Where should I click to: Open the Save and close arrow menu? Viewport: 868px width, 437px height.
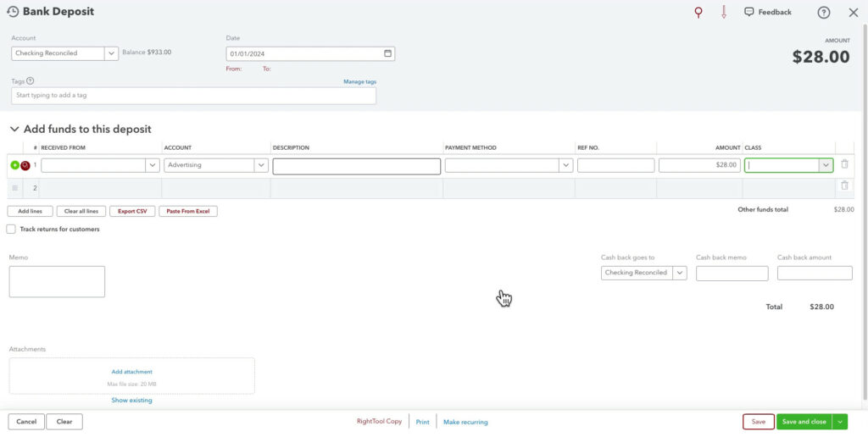tap(840, 422)
